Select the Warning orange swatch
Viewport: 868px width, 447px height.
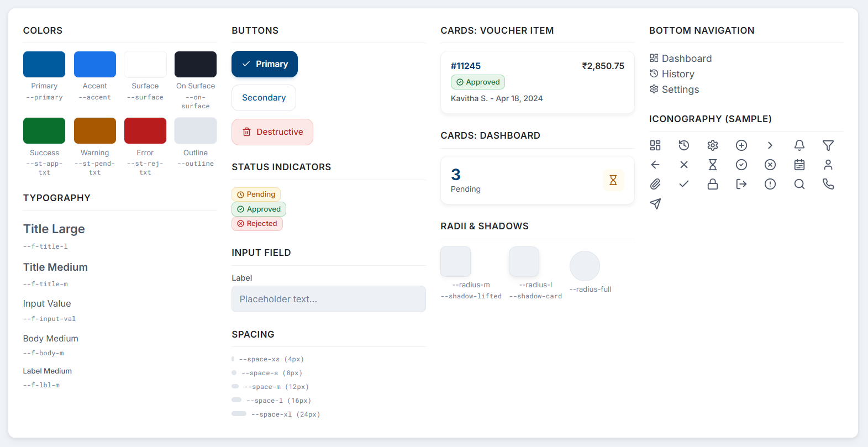tap(95, 131)
